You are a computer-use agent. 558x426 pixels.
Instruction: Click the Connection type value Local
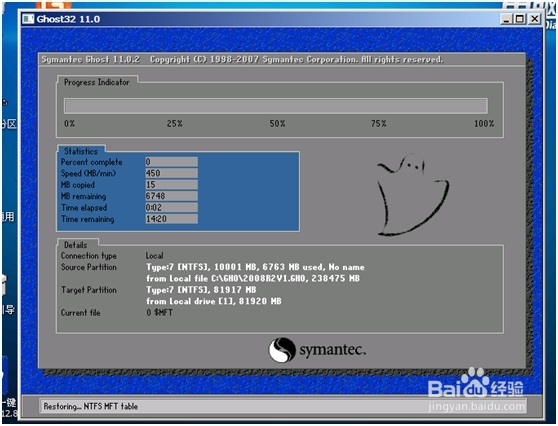click(x=154, y=256)
